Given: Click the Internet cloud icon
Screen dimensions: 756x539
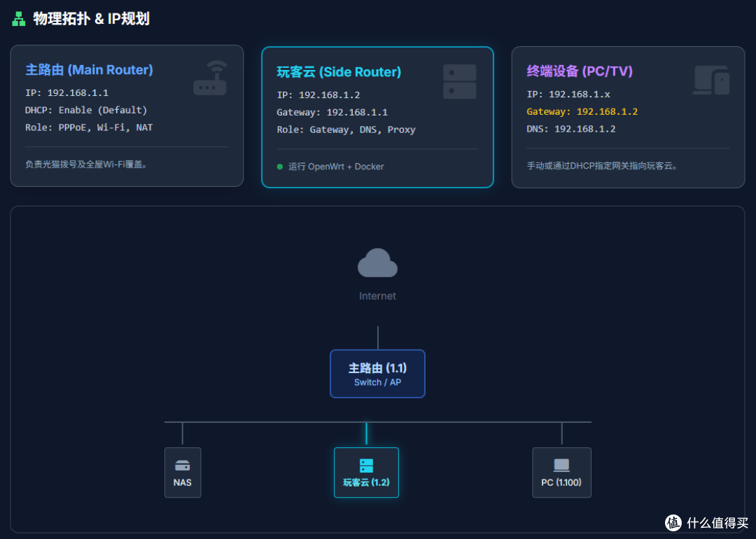Looking at the screenshot, I should point(377,262).
